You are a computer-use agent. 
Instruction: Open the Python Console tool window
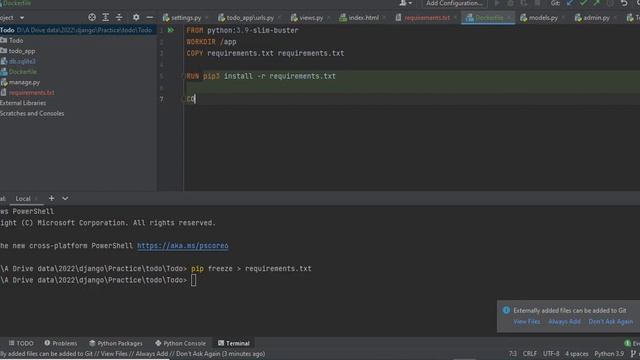[180, 343]
